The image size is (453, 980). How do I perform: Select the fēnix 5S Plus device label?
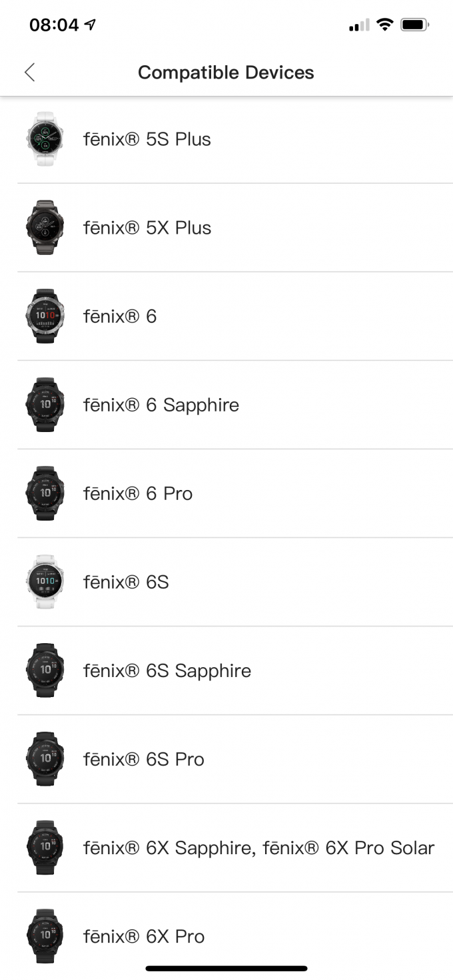(147, 139)
